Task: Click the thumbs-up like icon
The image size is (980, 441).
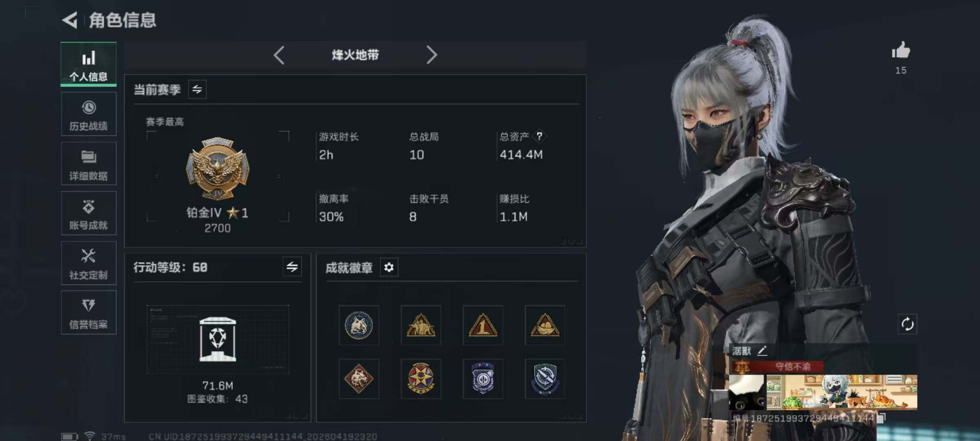Action: (x=901, y=51)
